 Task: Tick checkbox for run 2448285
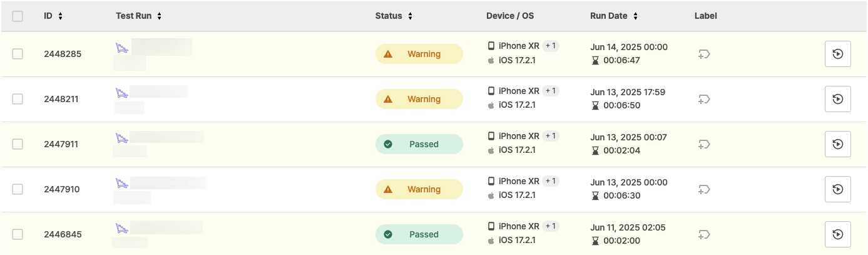[18, 54]
